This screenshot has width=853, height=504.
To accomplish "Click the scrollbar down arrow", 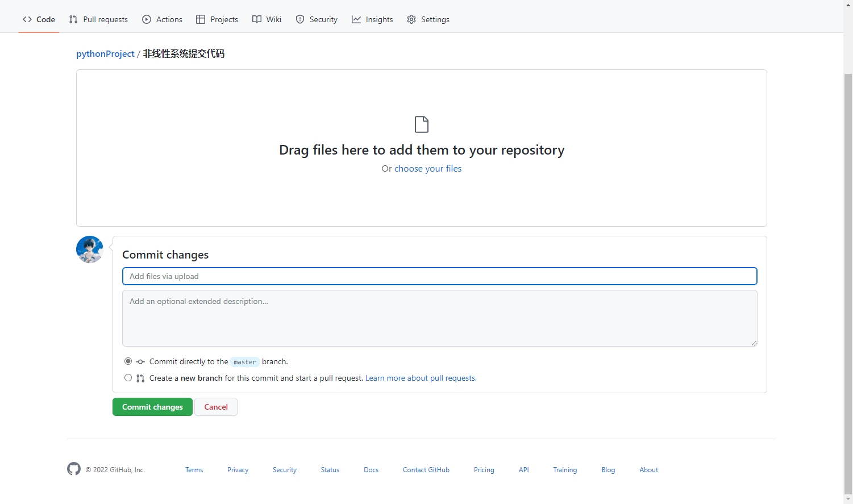I will point(848,499).
